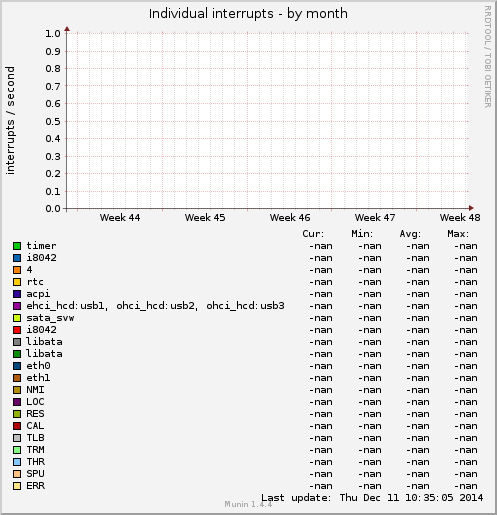Viewport: 497px width, 515px height.
Task: Click the Cur '-nan' value in the timer row
Action: coord(321,246)
